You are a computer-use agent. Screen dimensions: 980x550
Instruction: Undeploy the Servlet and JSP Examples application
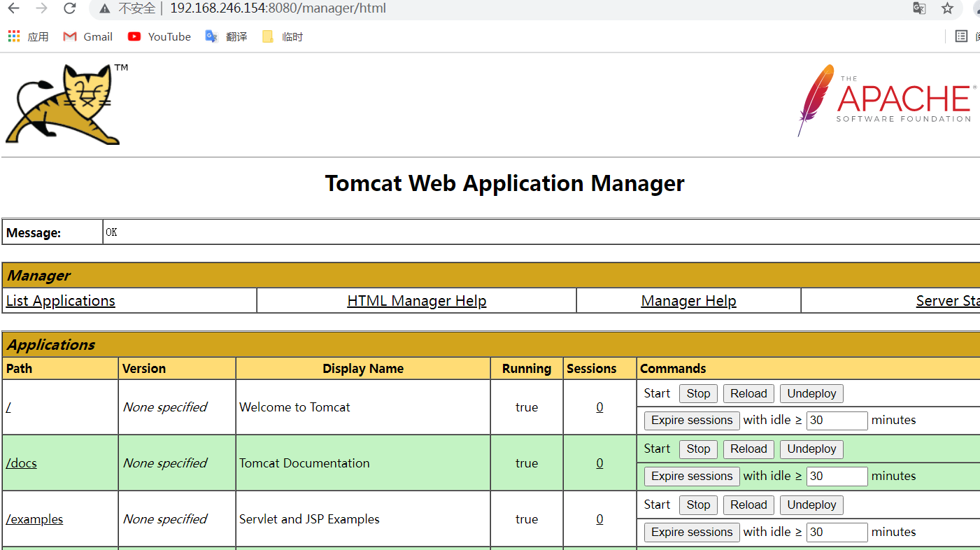click(811, 505)
